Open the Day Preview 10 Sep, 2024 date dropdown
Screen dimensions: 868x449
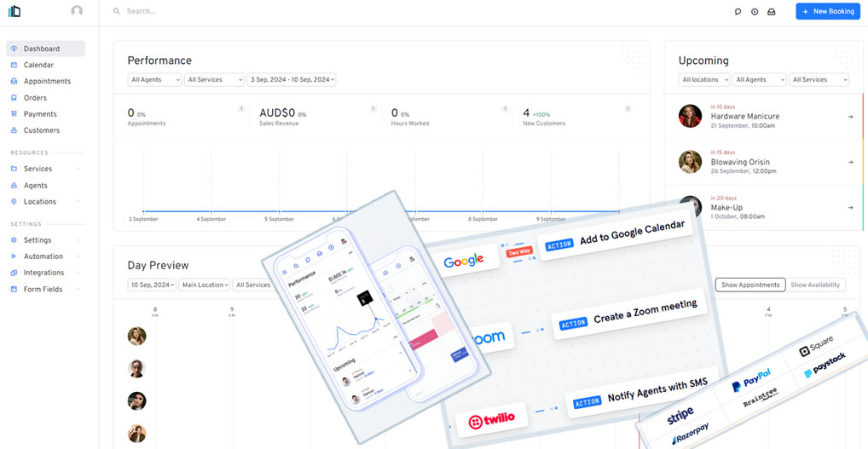[152, 285]
